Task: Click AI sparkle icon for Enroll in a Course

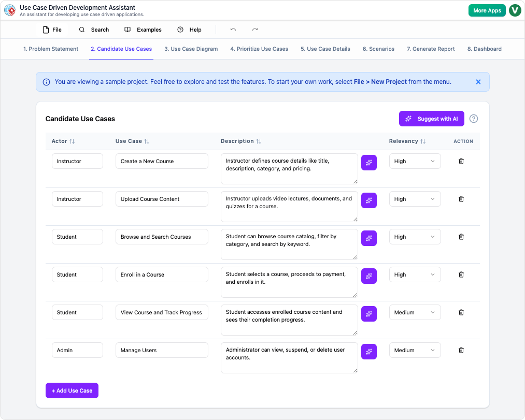Action: coord(368,276)
